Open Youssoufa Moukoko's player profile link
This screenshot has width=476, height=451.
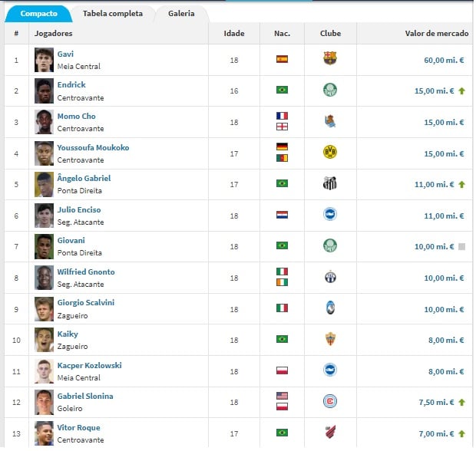tap(93, 148)
